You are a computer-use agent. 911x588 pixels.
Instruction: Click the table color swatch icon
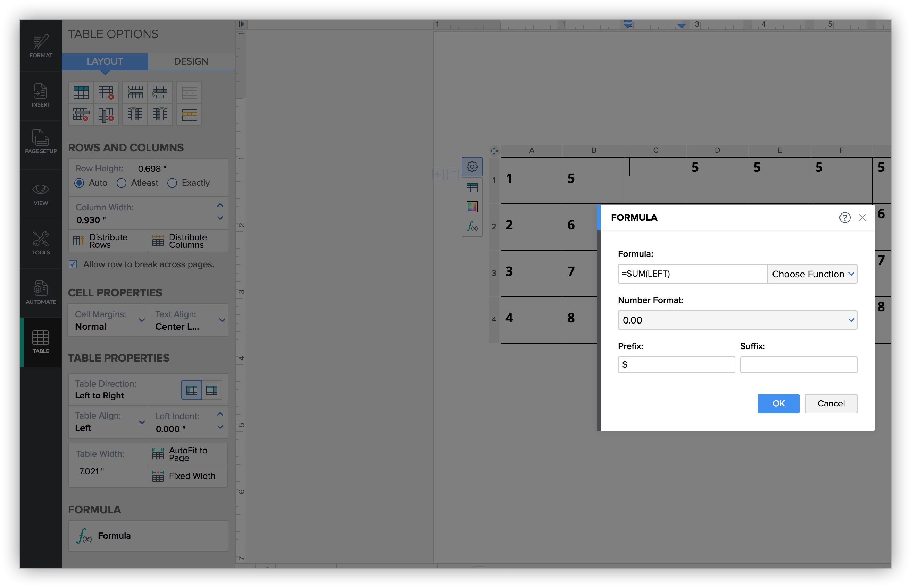(472, 207)
